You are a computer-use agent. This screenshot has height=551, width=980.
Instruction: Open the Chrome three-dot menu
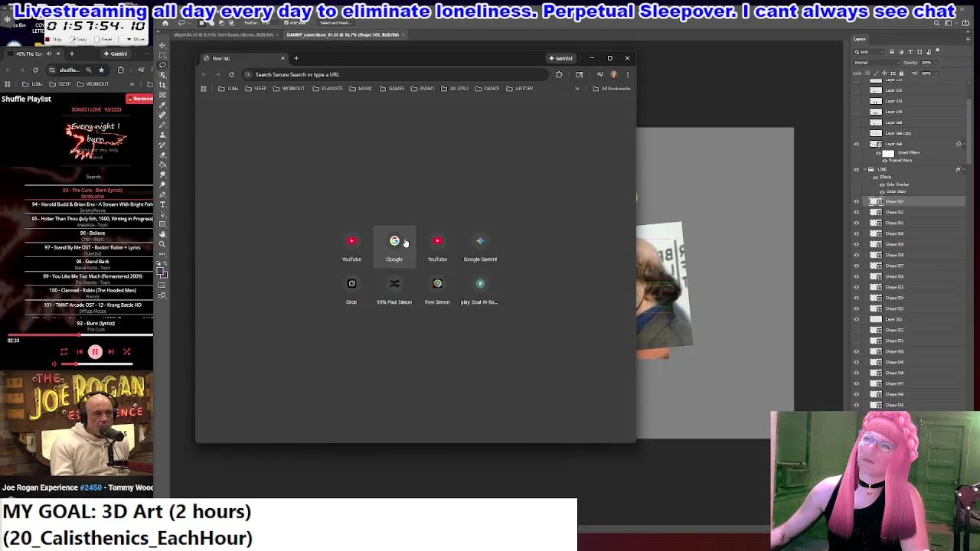(627, 74)
